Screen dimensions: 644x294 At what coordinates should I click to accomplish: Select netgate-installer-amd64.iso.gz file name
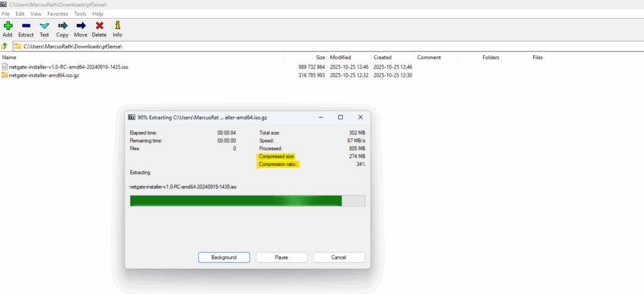click(x=44, y=75)
